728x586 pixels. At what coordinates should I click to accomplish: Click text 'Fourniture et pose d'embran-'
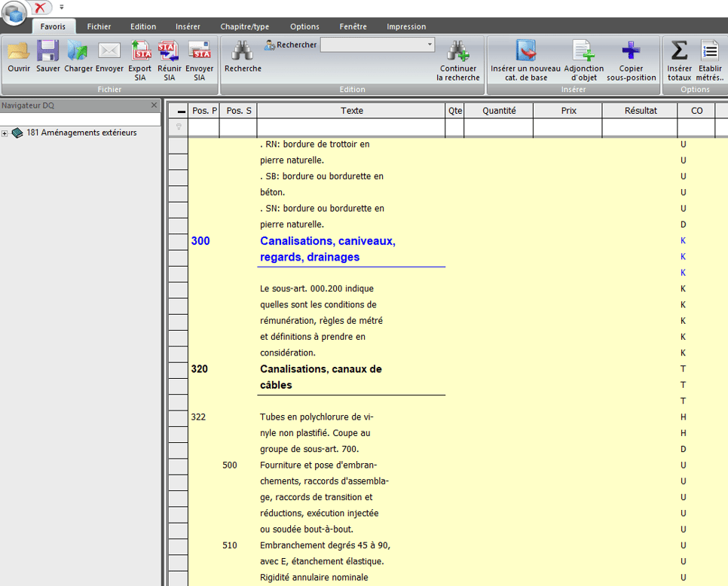click(x=319, y=465)
